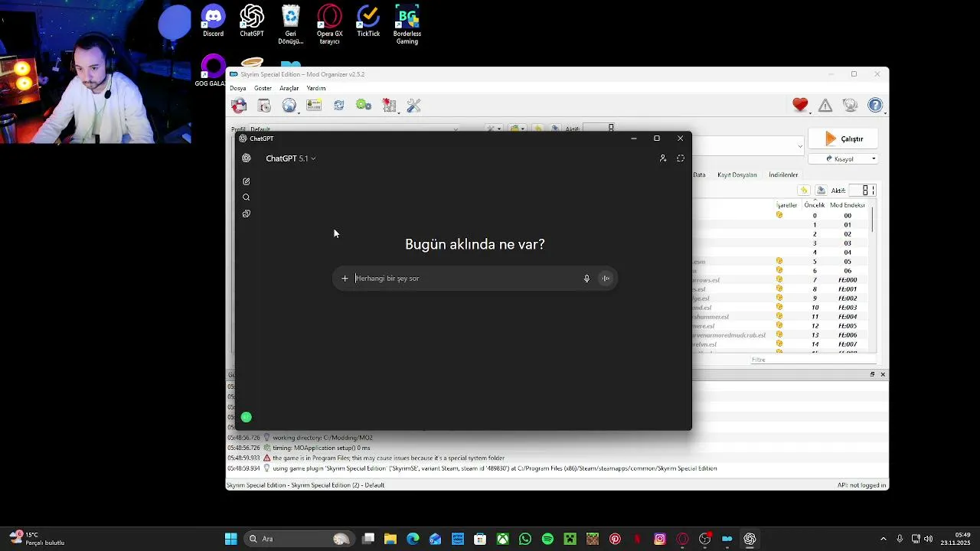Open ChatGPT search chats magnifier icon
The image size is (980, 551).
click(x=246, y=197)
